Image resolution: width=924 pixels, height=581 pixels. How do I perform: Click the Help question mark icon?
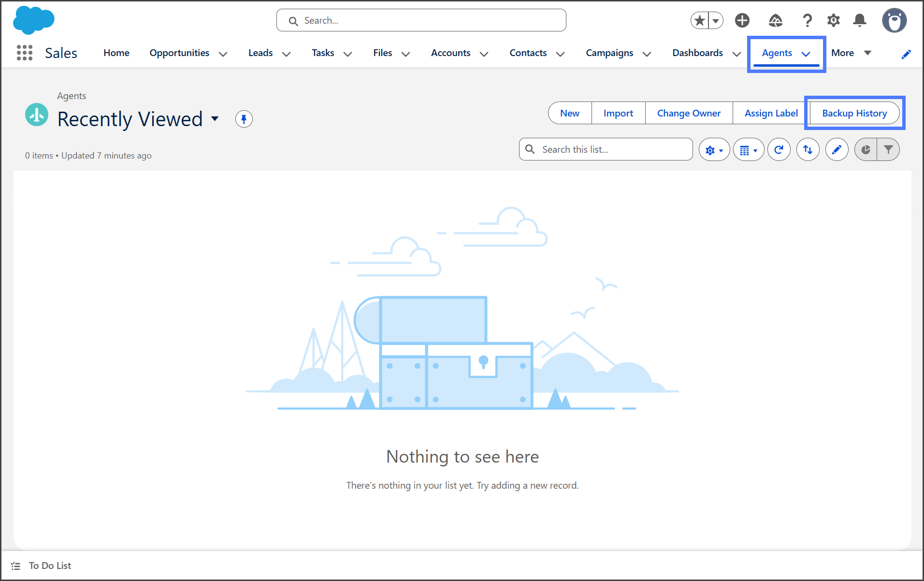[807, 20]
